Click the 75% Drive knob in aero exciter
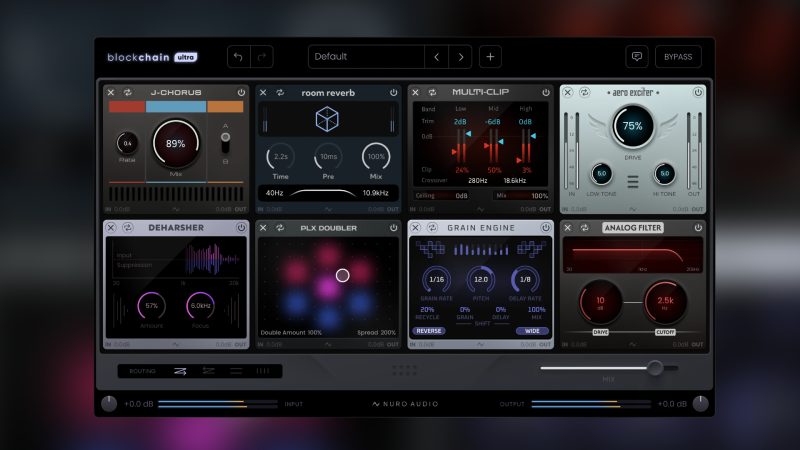The width and height of the screenshot is (800, 450). (x=633, y=126)
